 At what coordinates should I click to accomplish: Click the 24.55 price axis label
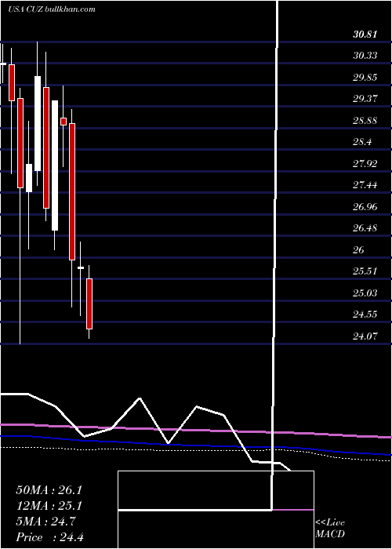pos(365,314)
